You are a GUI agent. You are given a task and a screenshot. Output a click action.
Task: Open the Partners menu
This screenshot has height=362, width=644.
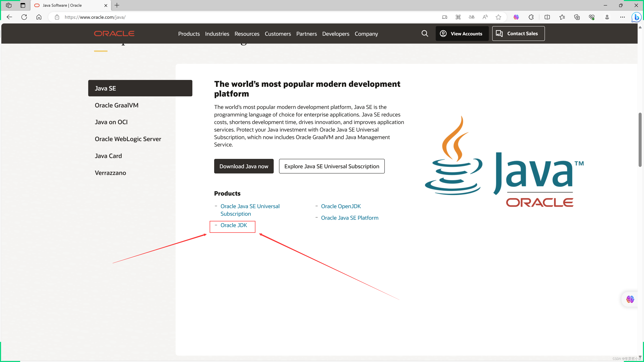pyautogui.click(x=307, y=34)
